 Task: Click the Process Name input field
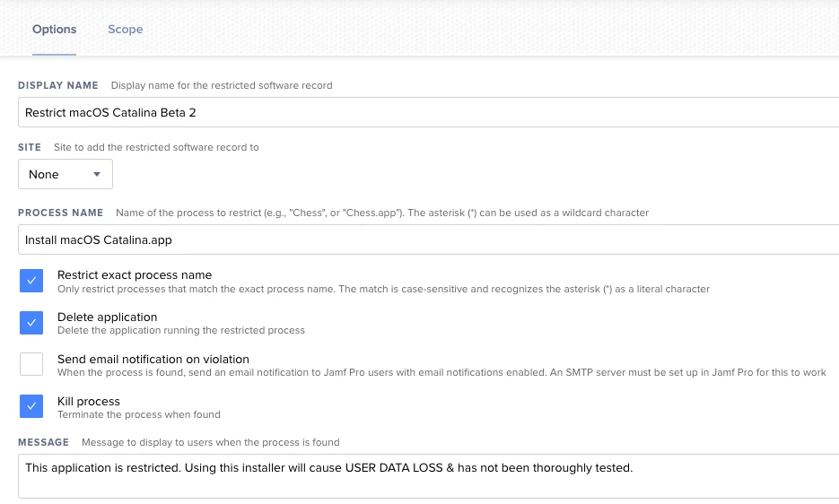point(429,239)
